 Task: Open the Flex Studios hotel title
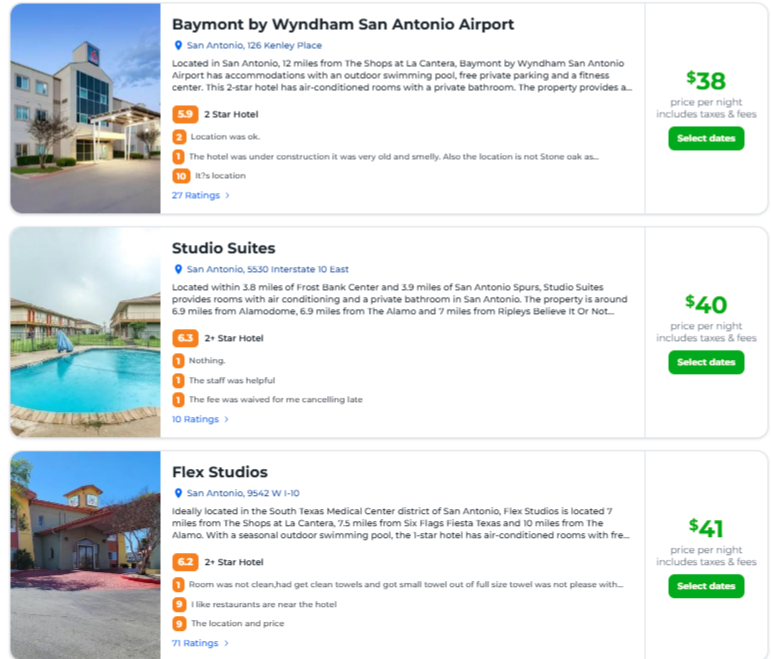coord(220,472)
